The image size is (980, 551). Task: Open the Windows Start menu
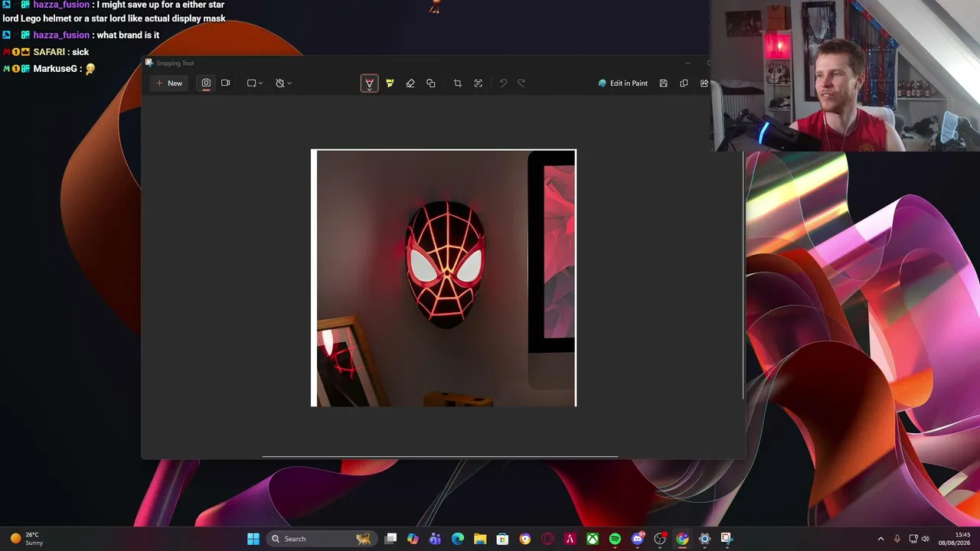click(x=253, y=539)
